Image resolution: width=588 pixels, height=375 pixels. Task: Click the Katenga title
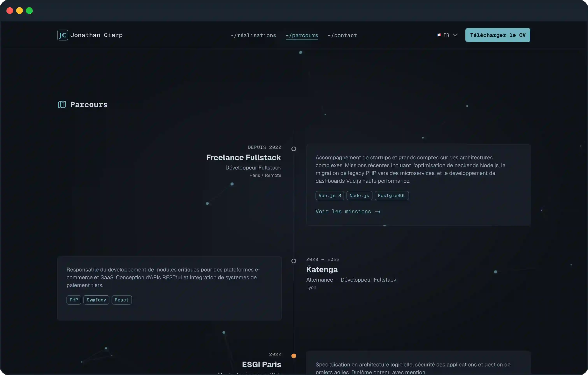(x=322, y=270)
